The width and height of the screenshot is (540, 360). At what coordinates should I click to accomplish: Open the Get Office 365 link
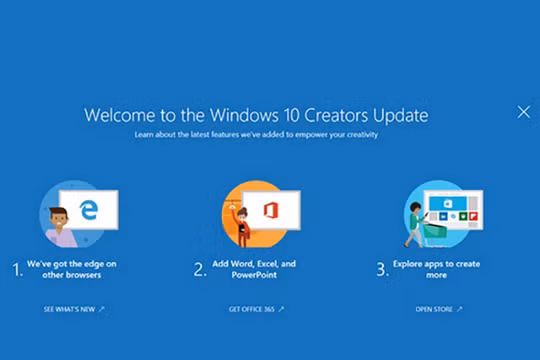[x=256, y=309]
